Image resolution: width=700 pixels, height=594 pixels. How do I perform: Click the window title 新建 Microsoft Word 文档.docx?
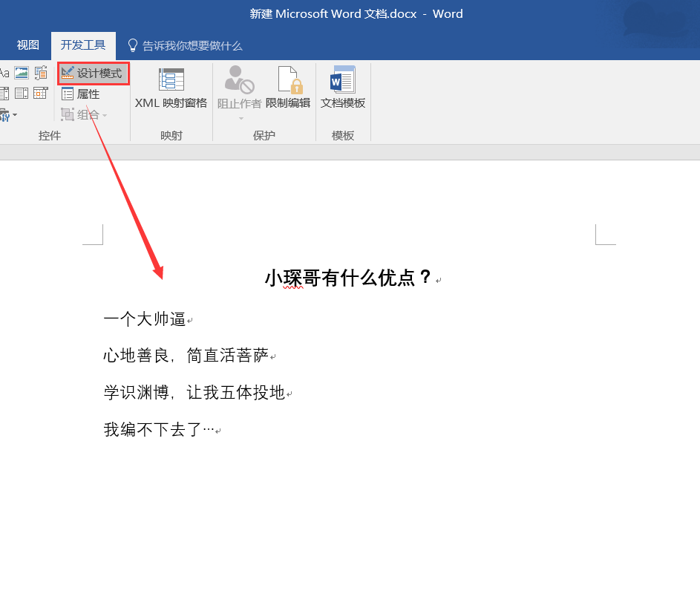click(333, 14)
